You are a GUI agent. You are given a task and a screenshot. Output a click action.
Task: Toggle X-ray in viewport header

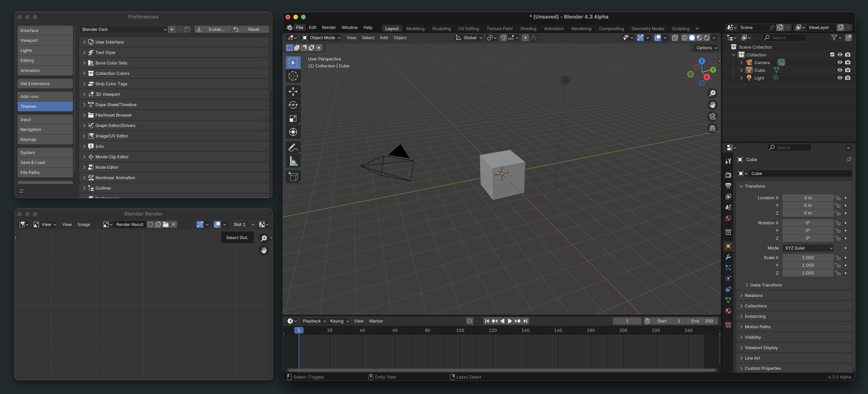pos(675,38)
